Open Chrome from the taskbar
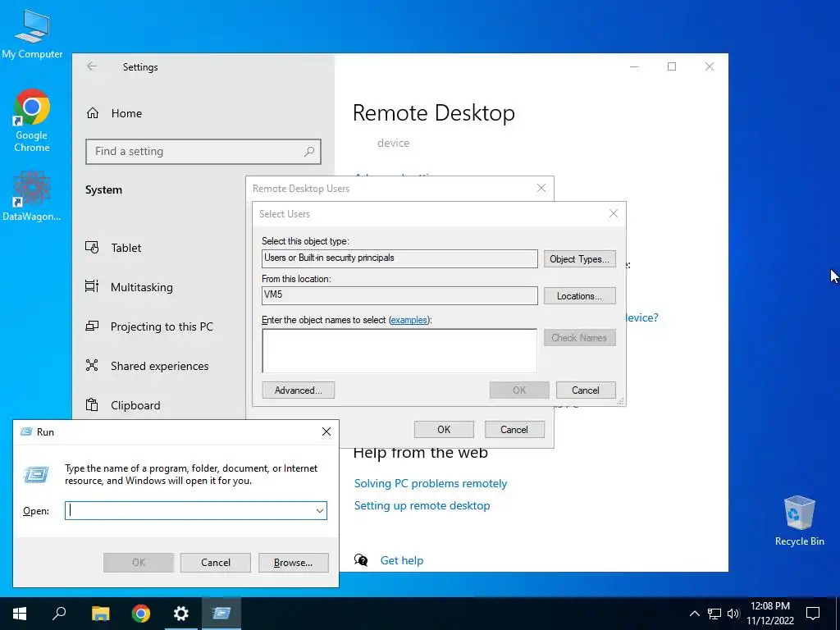This screenshot has height=630, width=840. pos(141,614)
